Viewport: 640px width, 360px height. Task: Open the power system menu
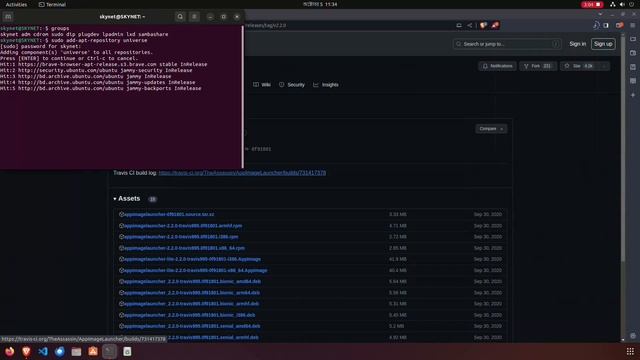click(x=631, y=4)
